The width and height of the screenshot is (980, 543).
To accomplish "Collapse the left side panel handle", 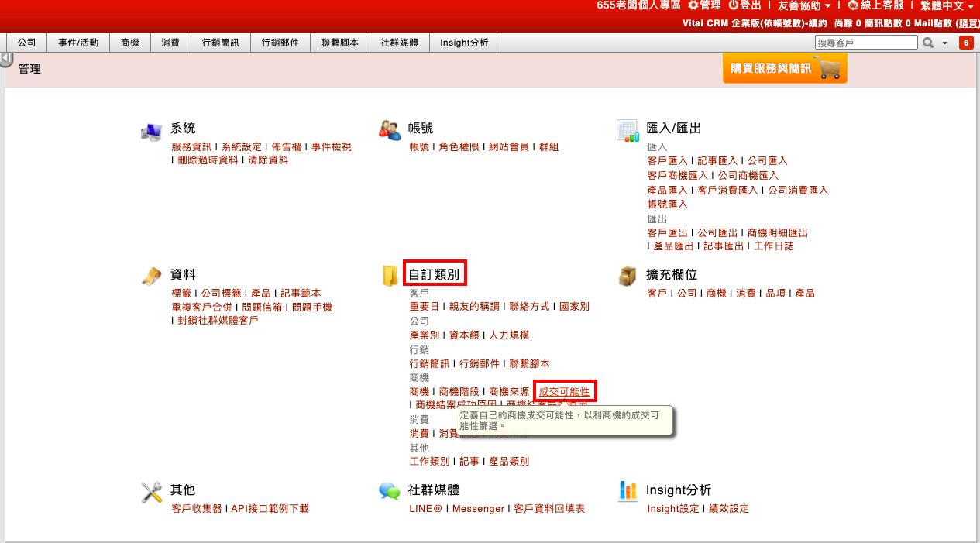I will click(6, 58).
